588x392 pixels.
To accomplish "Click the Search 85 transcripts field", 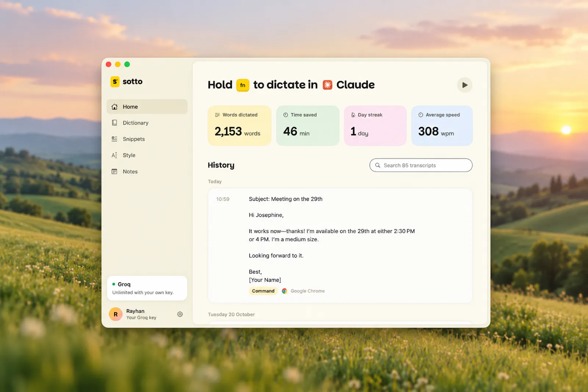I will click(x=421, y=165).
